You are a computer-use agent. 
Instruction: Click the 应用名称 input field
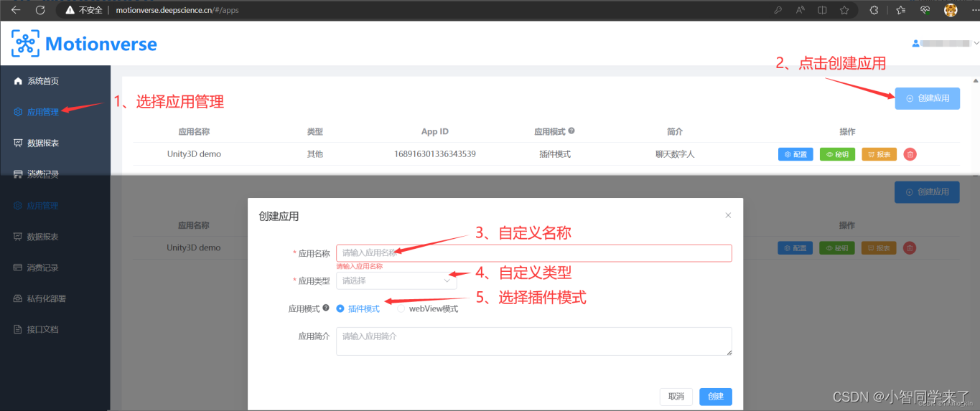point(534,253)
